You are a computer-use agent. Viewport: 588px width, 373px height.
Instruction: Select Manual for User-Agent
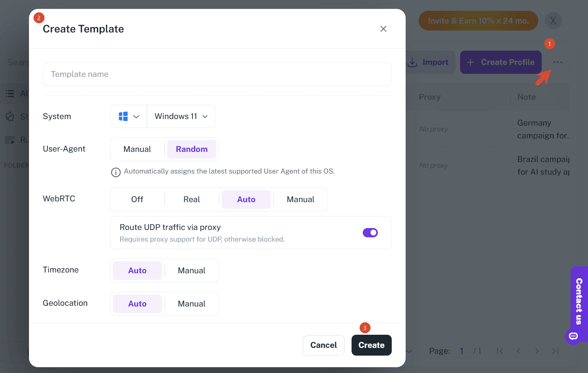(x=137, y=149)
